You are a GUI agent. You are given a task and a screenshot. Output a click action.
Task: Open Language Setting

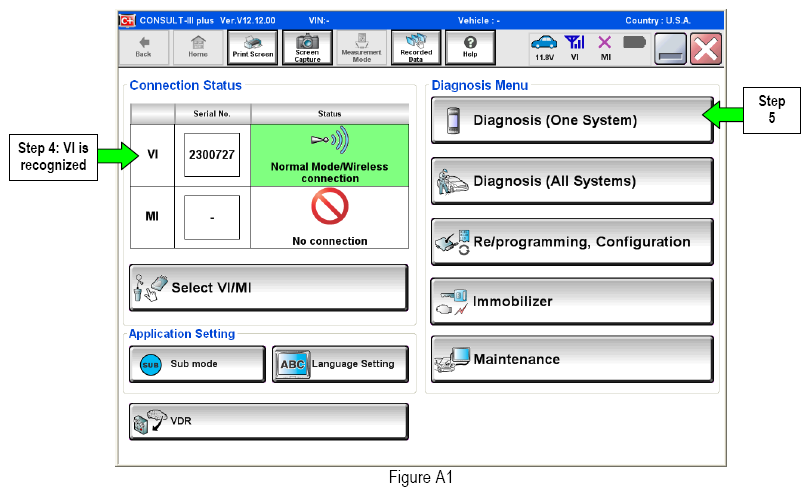pyautogui.click(x=340, y=364)
